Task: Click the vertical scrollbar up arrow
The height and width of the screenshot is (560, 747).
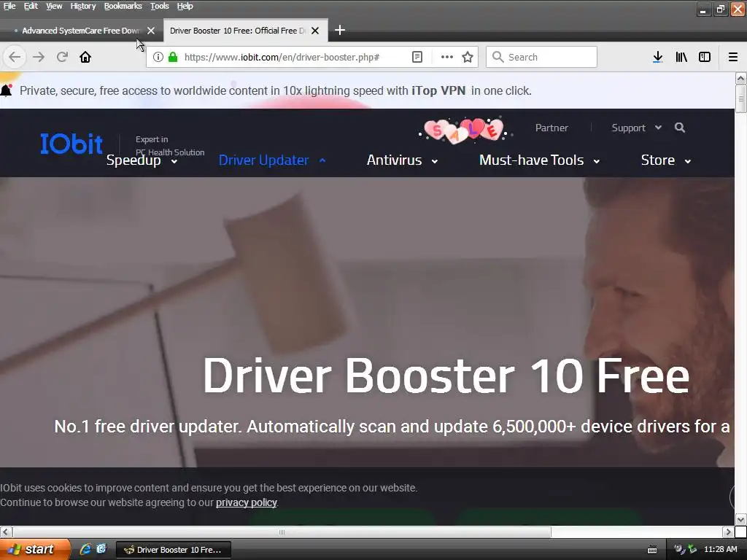Action: pyautogui.click(x=740, y=79)
